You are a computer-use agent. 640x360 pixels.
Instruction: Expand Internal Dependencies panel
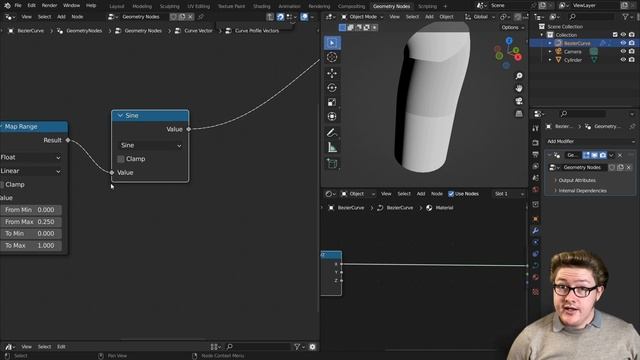pyautogui.click(x=581, y=191)
